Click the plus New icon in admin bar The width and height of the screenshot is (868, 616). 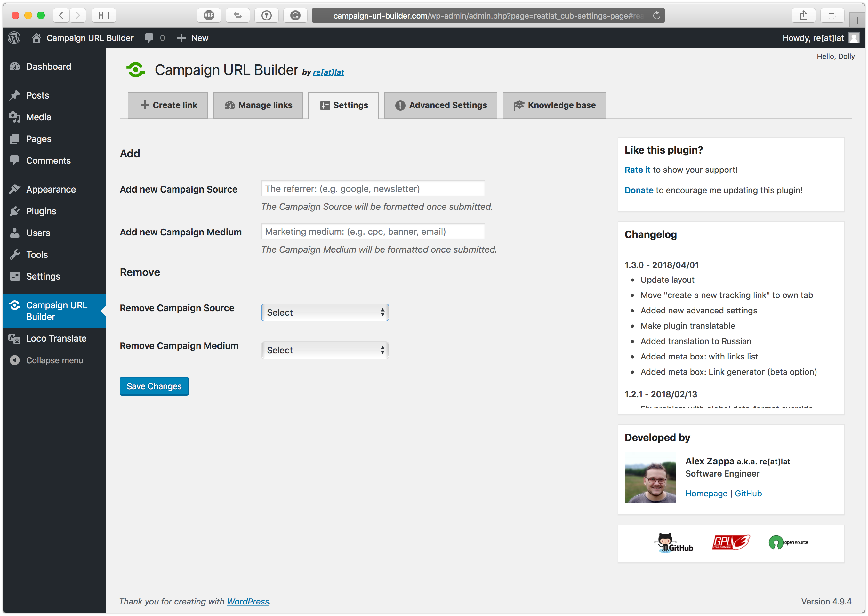[x=181, y=38]
